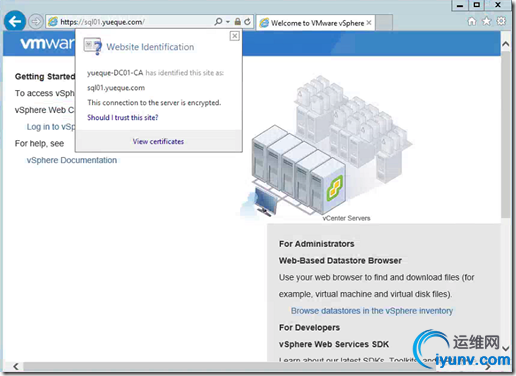The width and height of the screenshot is (516, 376).
Task: Click the Home icon in browser toolbar
Action: coord(472,21)
